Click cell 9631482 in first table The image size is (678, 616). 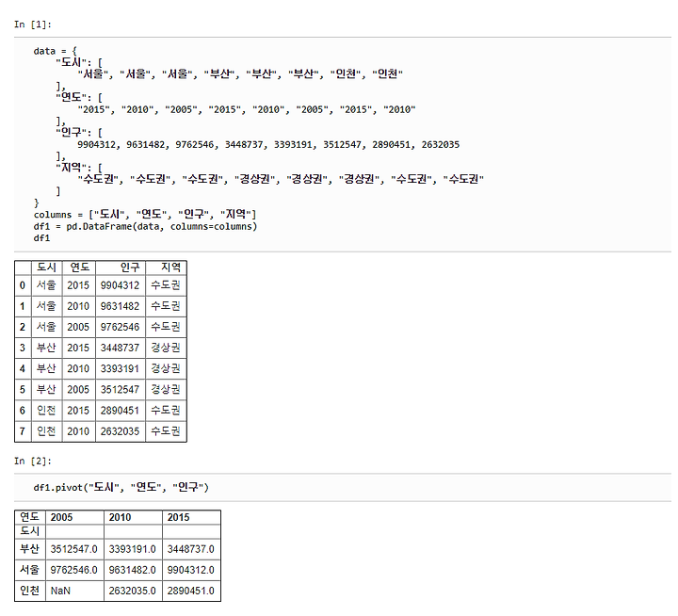[121, 306]
